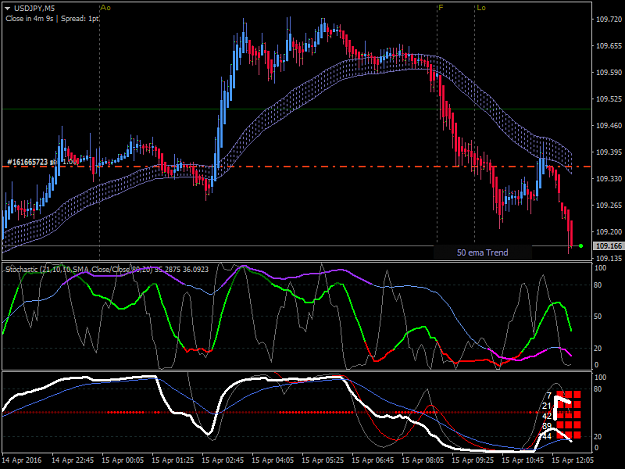Click the '21' period label in bottom panel

[x=546, y=406]
